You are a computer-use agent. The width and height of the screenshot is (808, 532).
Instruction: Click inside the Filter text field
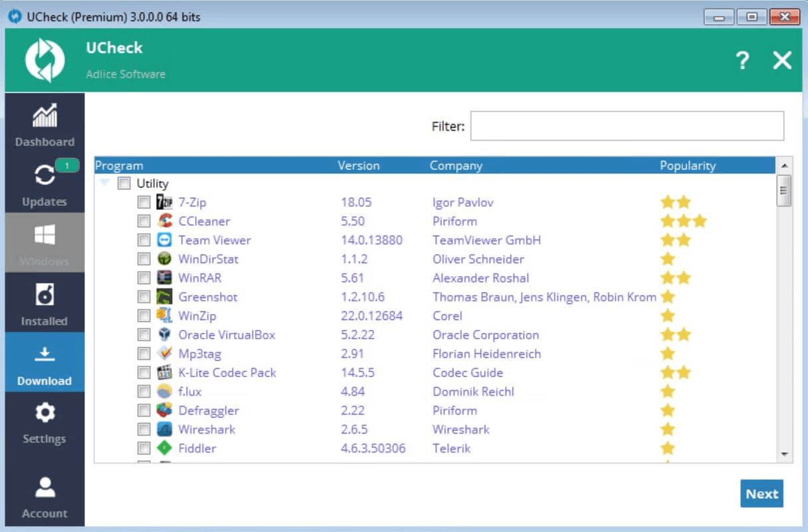627,126
